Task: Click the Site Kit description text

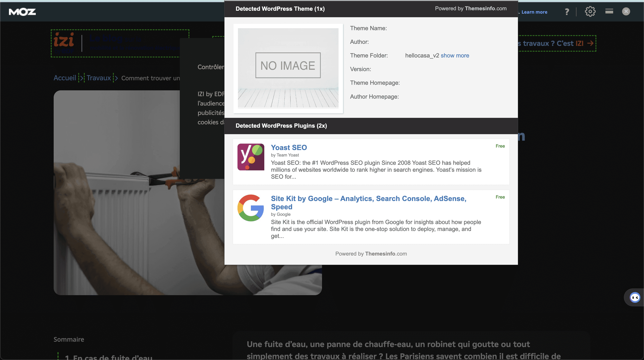Action: tap(376, 229)
